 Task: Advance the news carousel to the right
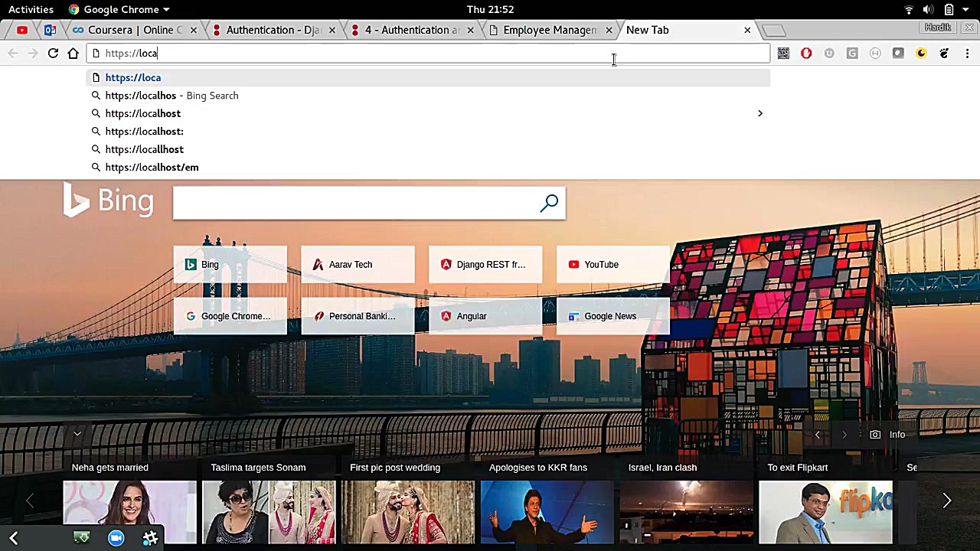click(947, 500)
